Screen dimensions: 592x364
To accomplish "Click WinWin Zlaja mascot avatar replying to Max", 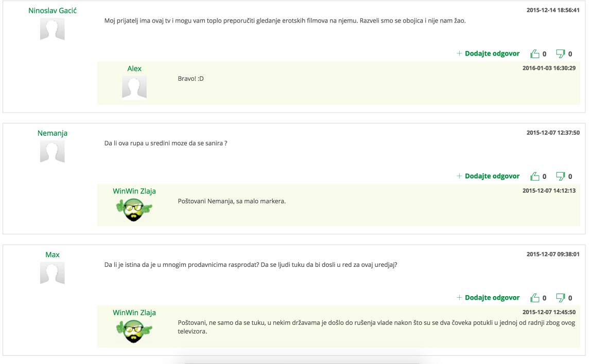I will (134, 331).
